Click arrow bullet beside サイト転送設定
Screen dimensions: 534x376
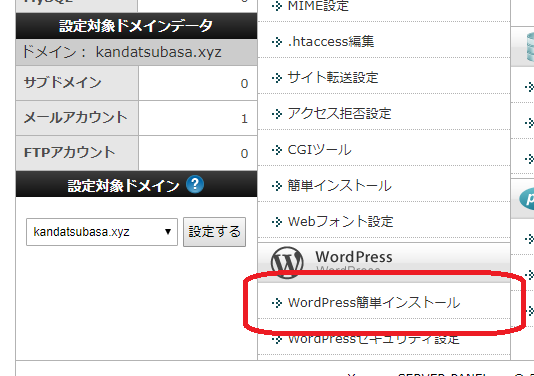[x=277, y=78]
